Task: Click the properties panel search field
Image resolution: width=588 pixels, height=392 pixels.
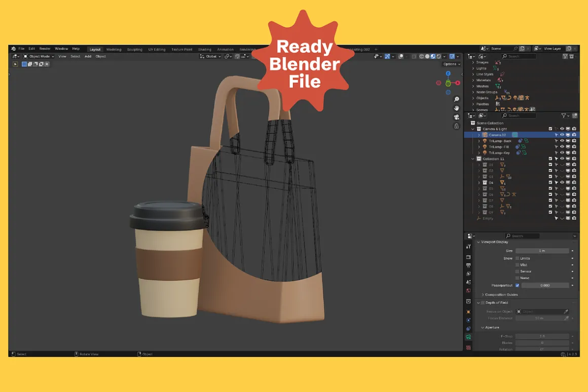Action: [522, 236]
